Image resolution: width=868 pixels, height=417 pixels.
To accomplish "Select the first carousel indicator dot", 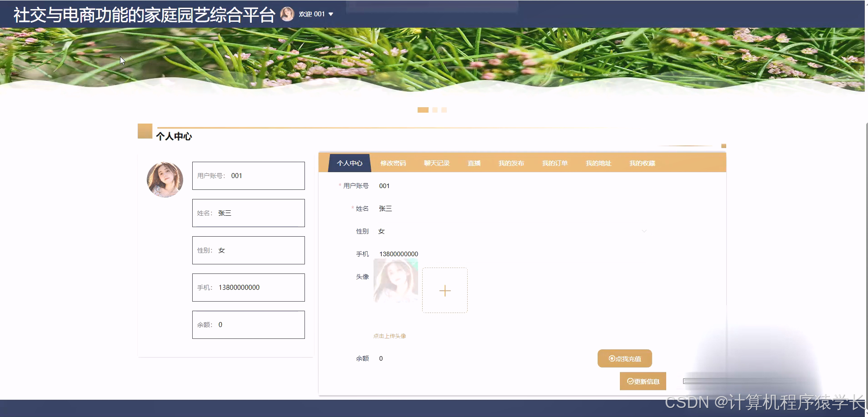I will (423, 109).
